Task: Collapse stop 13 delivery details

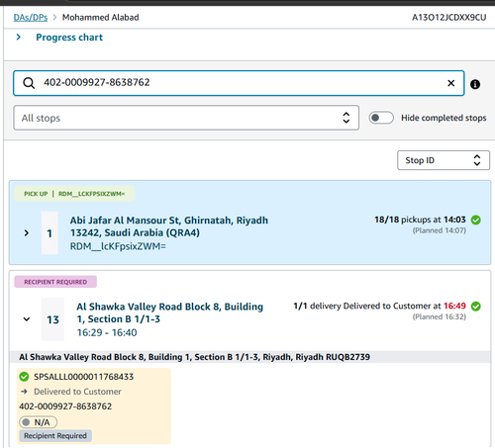Action: 27,319
